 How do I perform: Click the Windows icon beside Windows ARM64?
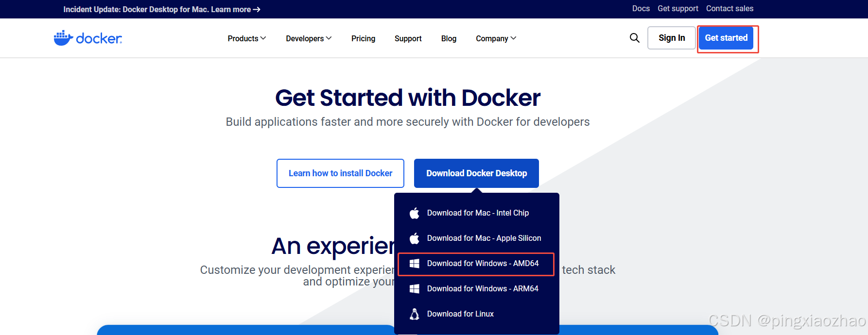(x=415, y=289)
